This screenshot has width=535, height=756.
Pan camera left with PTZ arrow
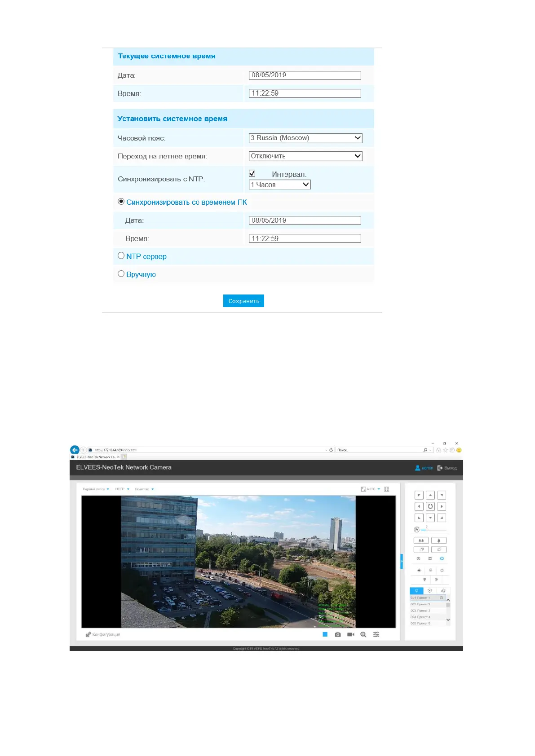pos(419,506)
